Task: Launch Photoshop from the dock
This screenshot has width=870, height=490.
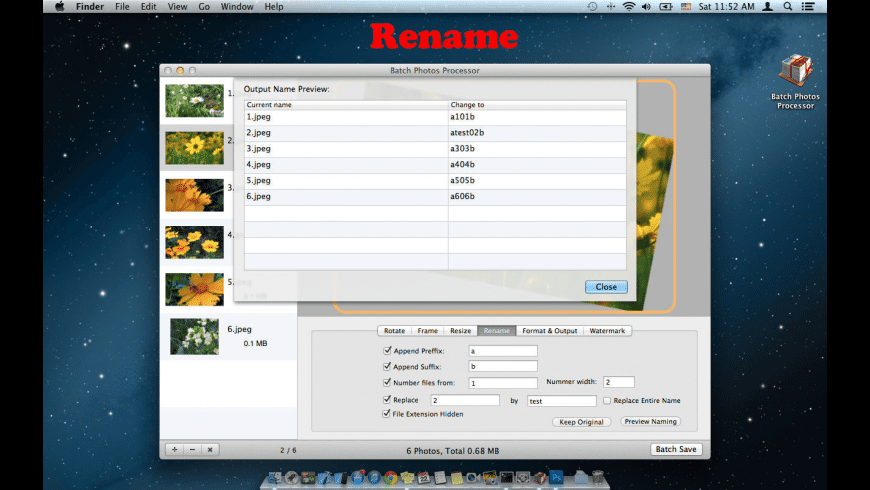Action: (x=556, y=477)
